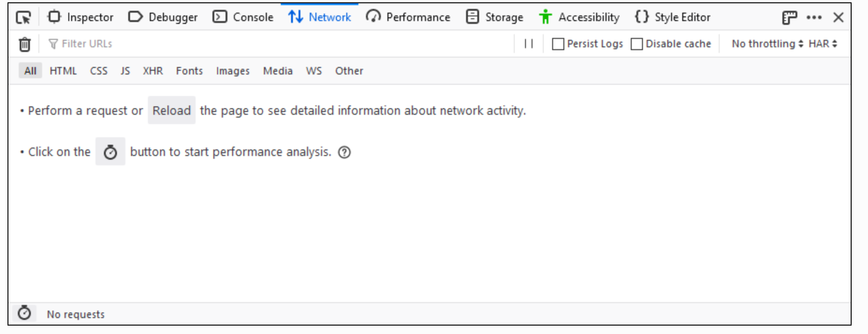The height and width of the screenshot is (334, 868).
Task: Select the XHR request filter
Action: 153,71
